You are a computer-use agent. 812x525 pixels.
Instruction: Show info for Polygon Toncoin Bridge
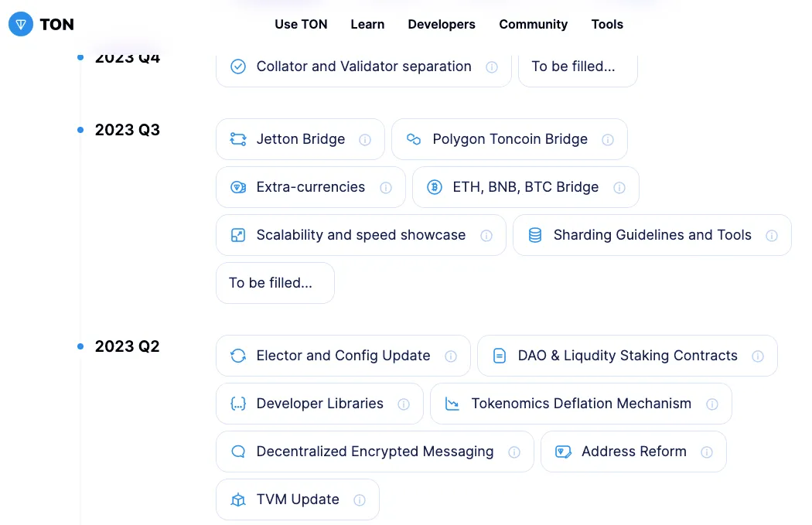607,140
